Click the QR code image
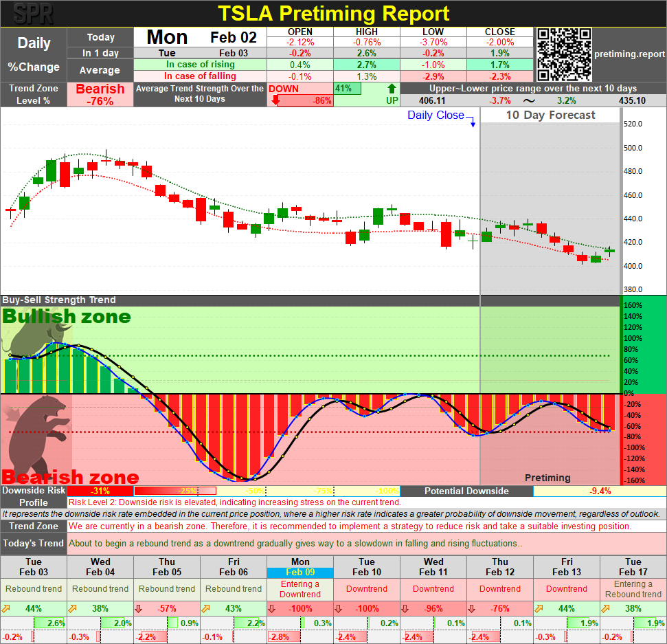The height and width of the screenshot is (644, 667). [x=563, y=54]
